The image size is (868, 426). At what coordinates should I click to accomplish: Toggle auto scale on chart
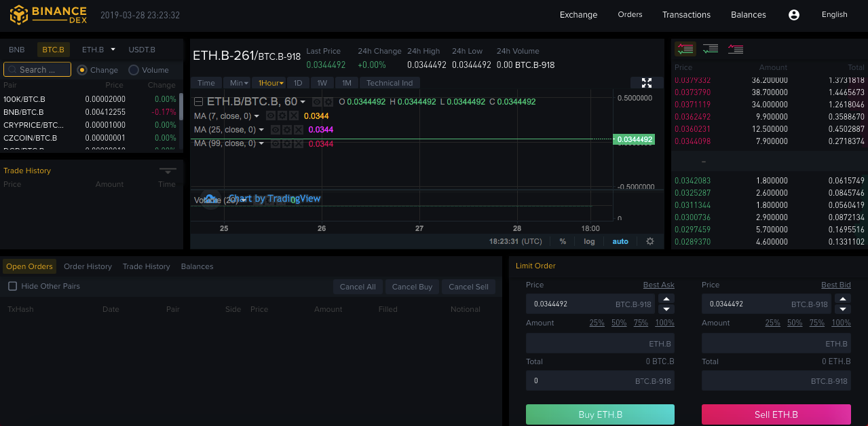[x=620, y=241]
